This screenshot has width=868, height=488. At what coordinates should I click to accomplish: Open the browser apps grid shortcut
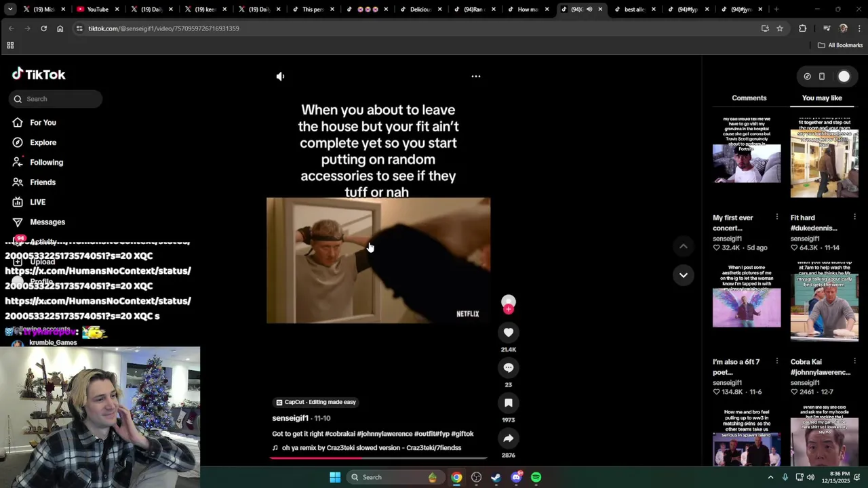(x=10, y=45)
